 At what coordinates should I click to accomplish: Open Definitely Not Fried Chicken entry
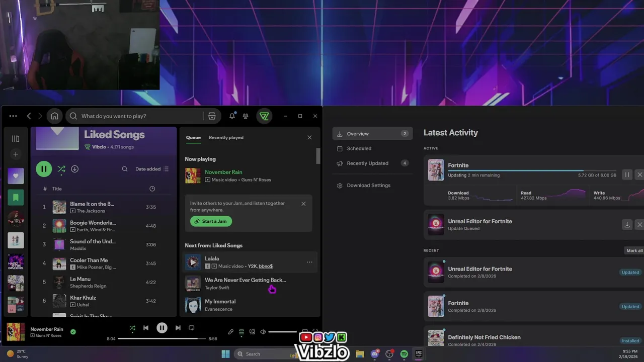(535, 338)
